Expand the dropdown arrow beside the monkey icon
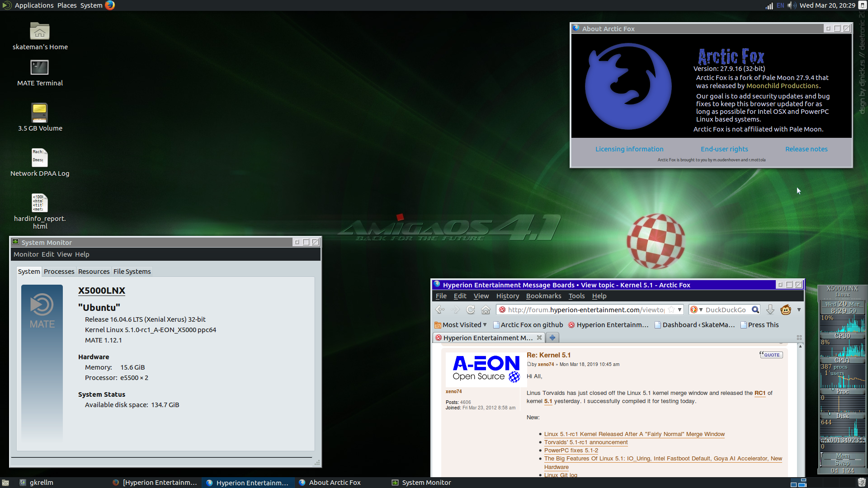 799,310
